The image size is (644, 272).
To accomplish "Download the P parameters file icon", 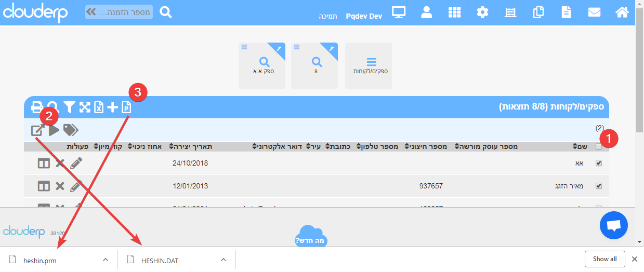I will pos(126,107).
